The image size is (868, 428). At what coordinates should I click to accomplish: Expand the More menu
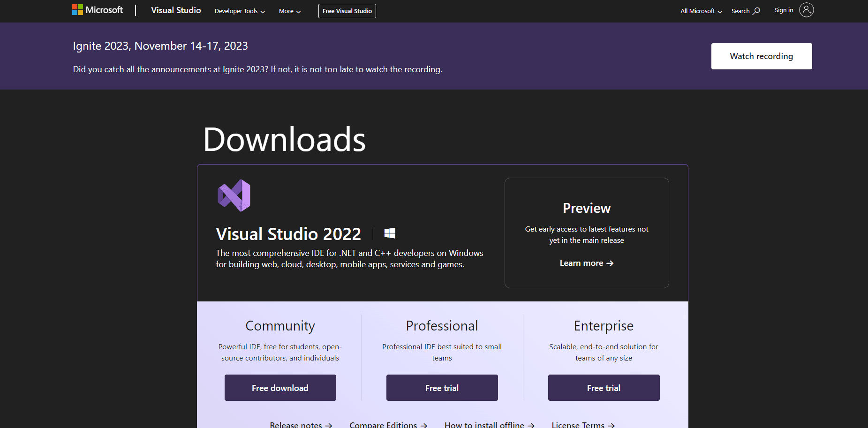pyautogui.click(x=289, y=11)
